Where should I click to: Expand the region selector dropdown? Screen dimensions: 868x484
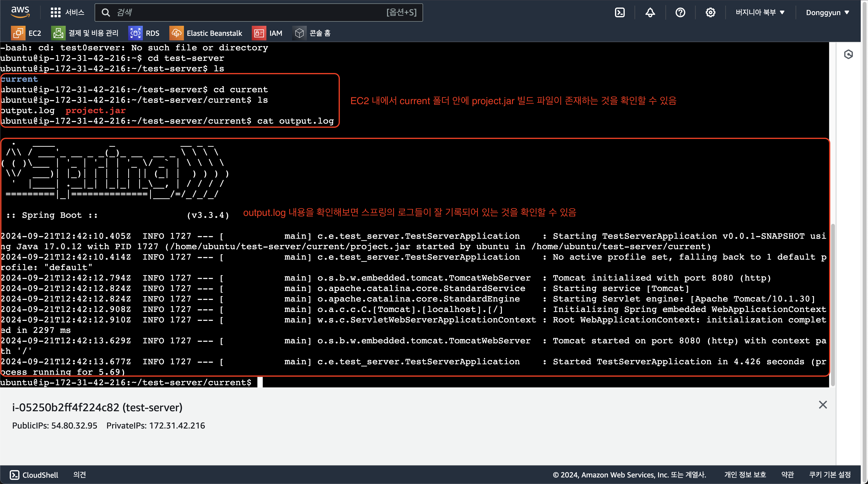click(x=760, y=12)
